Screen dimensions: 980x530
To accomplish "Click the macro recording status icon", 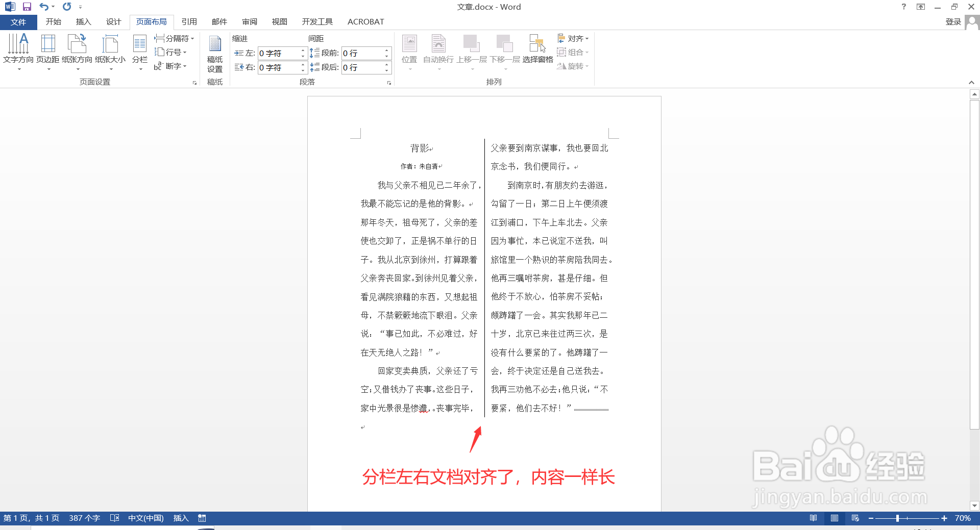I will click(x=202, y=518).
